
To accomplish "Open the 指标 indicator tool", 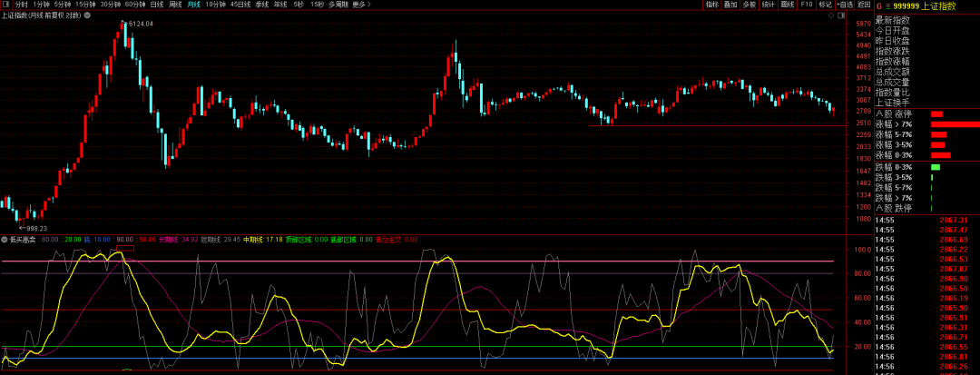I will pos(712,5).
